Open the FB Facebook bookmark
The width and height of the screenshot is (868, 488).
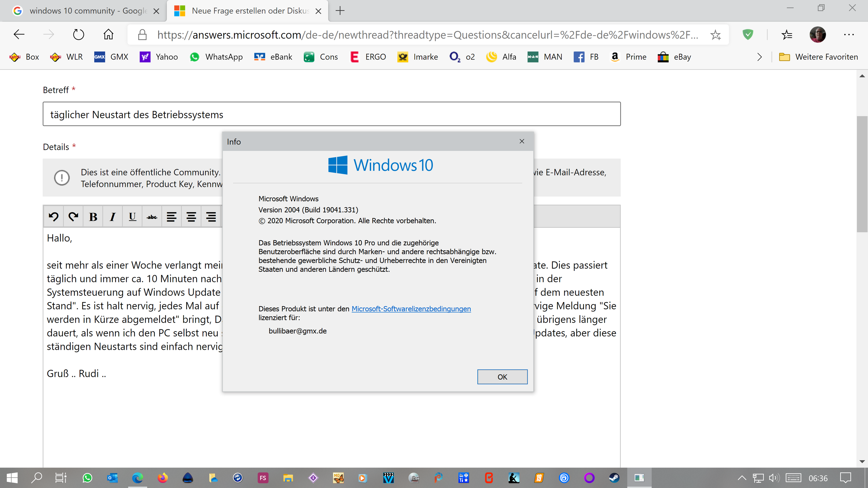[x=586, y=57]
